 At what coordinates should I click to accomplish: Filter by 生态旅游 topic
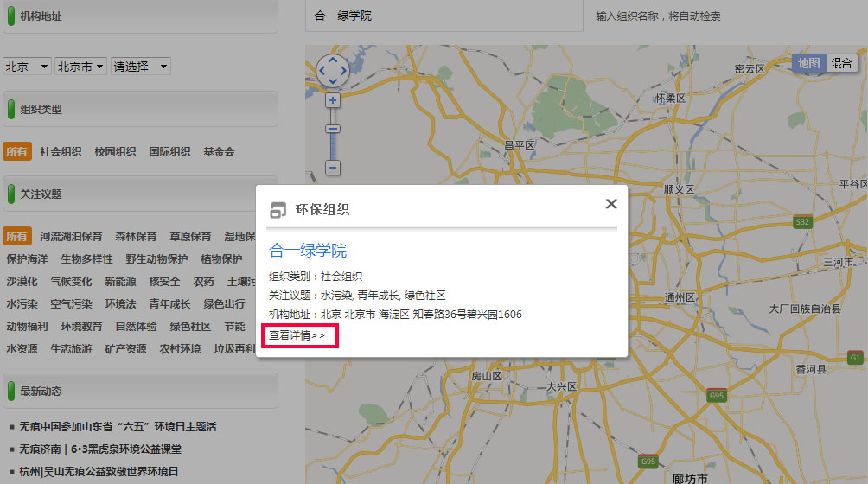click(x=71, y=349)
